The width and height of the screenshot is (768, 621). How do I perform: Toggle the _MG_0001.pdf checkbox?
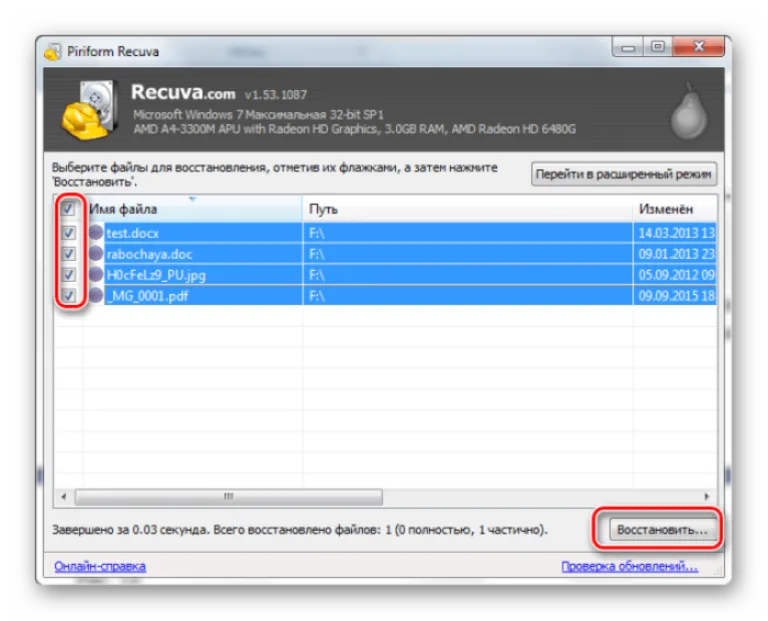69,296
